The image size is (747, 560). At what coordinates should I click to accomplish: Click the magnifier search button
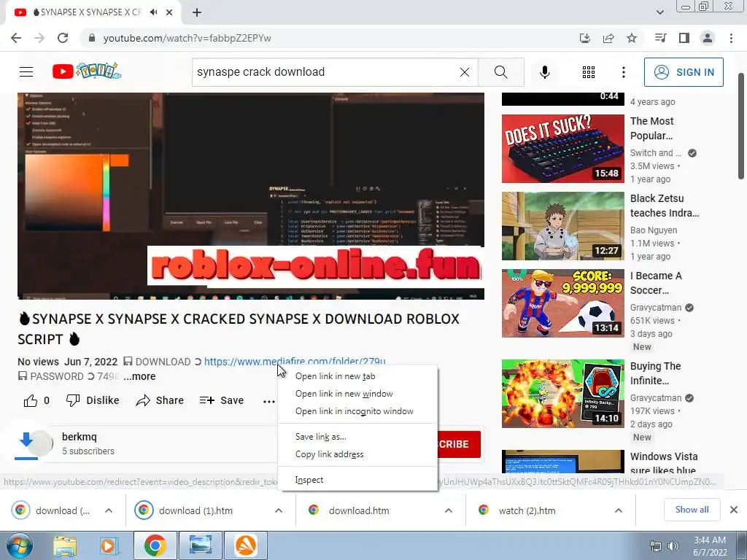click(500, 72)
